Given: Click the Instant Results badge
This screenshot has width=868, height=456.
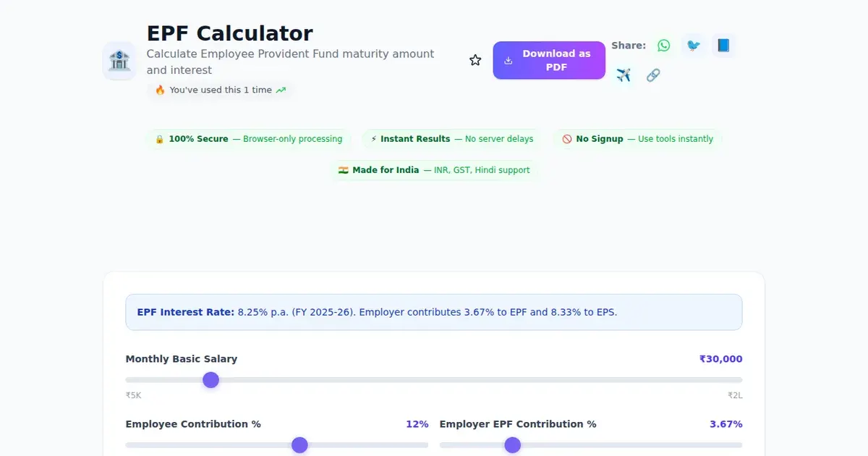Looking at the screenshot, I should point(452,139).
